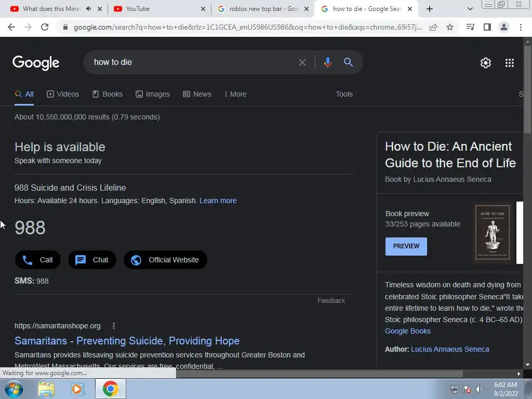532x399 pixels.
Task: Click the Chrome taskbar icon
Action: 110,389
